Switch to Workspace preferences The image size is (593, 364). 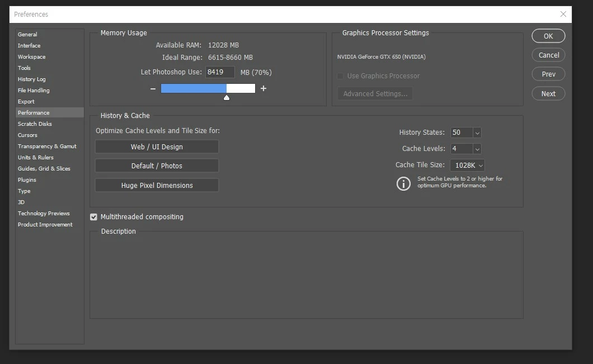[x=49, y=56]
